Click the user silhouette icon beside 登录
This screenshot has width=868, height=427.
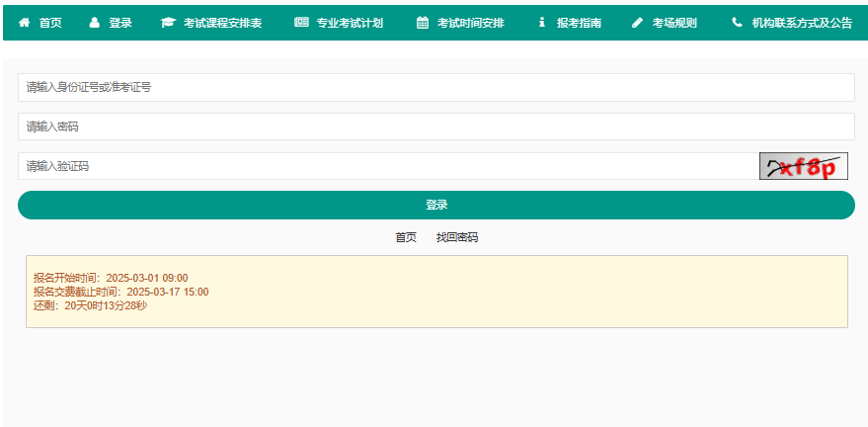click(x=95, y=23)
